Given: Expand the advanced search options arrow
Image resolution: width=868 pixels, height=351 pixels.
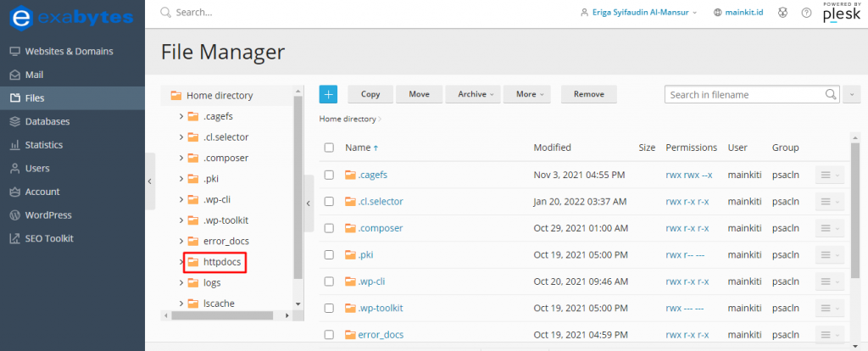Looking at the screenshot, I should 852,95.
